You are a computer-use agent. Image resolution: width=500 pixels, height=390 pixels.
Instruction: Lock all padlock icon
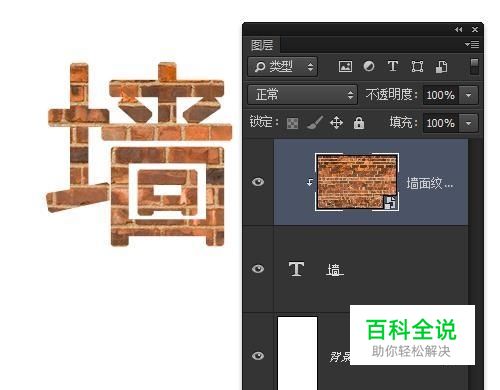tap(359, 123)
